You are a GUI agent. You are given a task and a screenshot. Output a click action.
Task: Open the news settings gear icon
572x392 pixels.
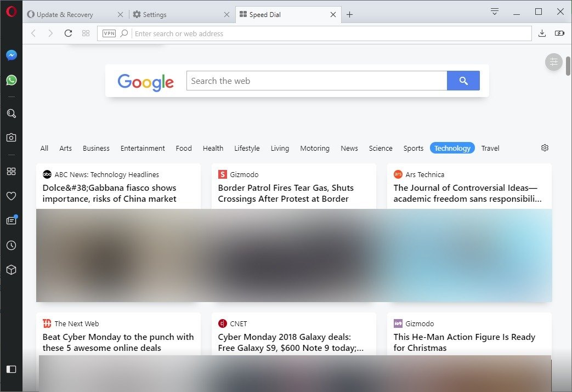coord(545,147)
